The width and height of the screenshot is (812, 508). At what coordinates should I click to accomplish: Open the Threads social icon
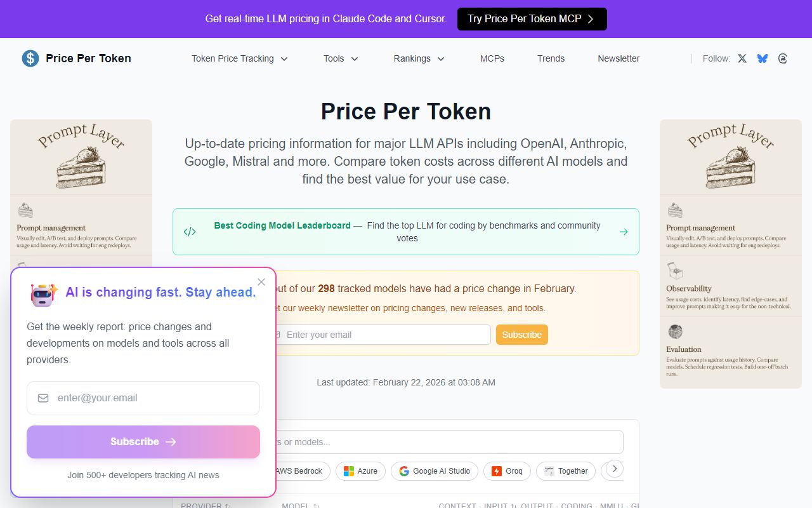(782, 58)
